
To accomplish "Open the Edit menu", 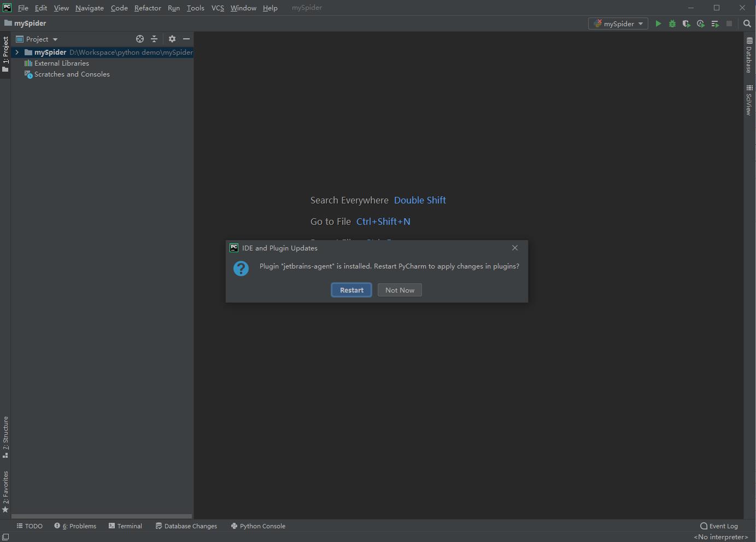I will (x=41, y=8).
